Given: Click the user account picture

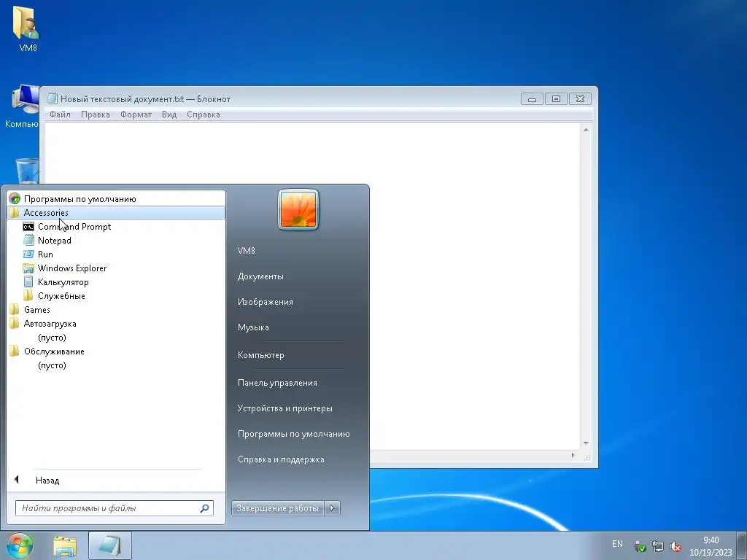Looking at the screenshot, I should tap(298, 209).
